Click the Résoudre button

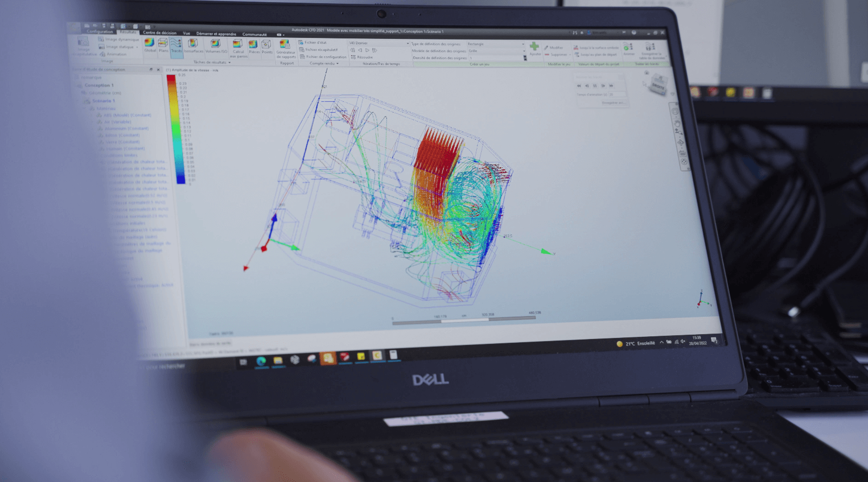[x=362, y=57]
